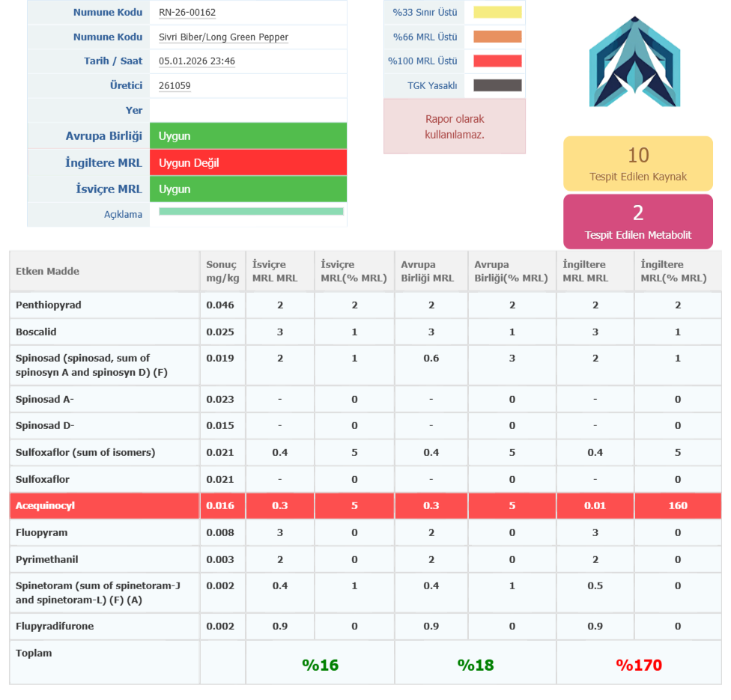The width and height of the screenshot is (731, 700).
Task: Click the hexagonal company logo
Action: pos(634,63)
